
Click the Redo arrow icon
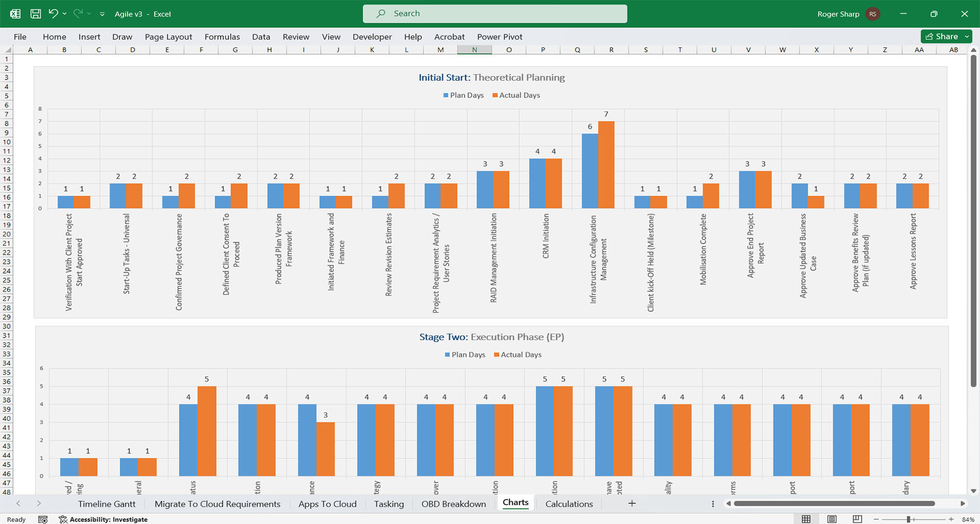[x=78, y=14]
